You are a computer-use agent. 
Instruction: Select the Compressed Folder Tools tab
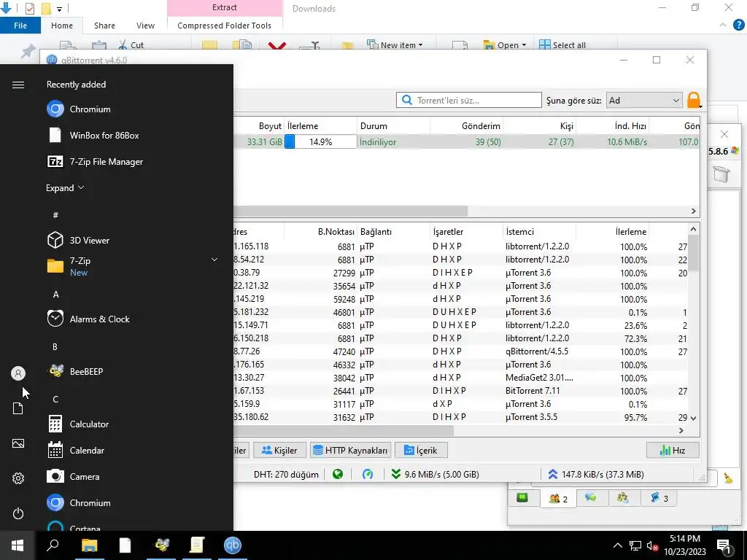(x=225, y=26)
